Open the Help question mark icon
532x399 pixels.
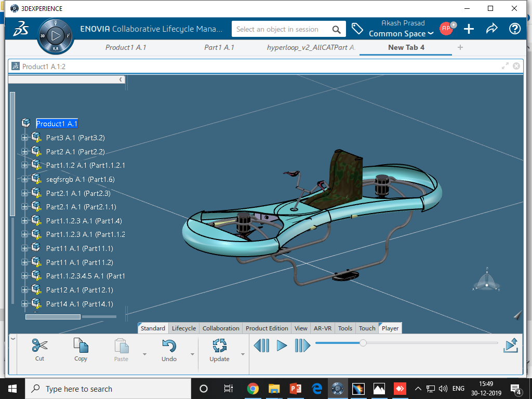tap(515, 29)
